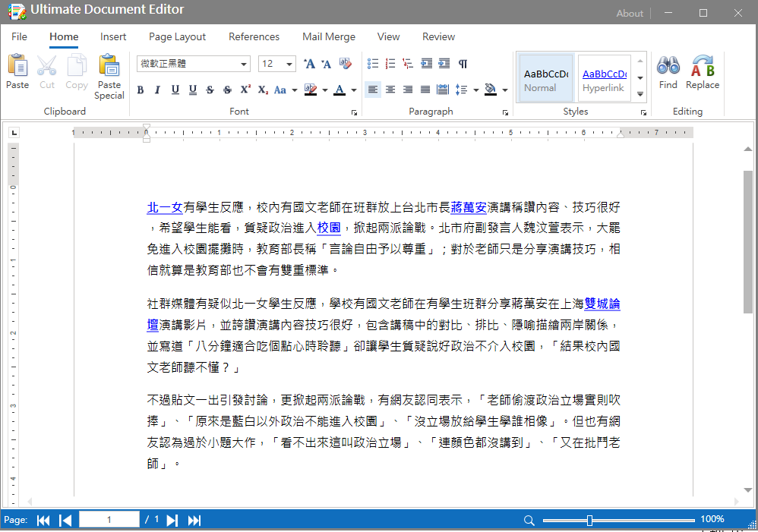Screen dimensions: 758x532
Task: Go to the last page
Action: [x=194, y=520]
